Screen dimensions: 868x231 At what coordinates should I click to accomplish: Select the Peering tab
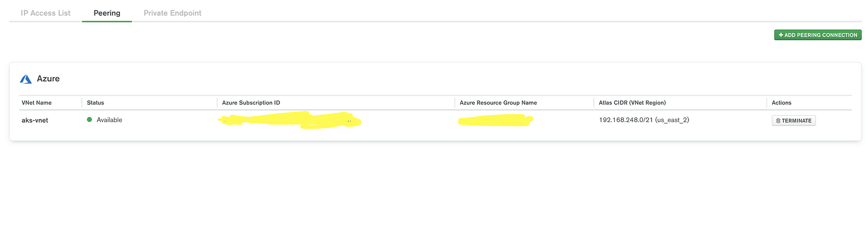coord(107,13)
